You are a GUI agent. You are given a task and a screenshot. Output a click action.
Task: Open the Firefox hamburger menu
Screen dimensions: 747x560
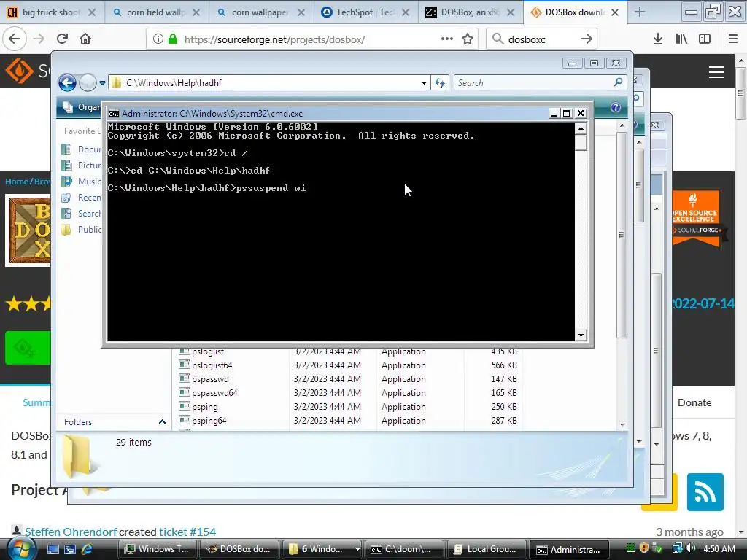pos(732,39)
